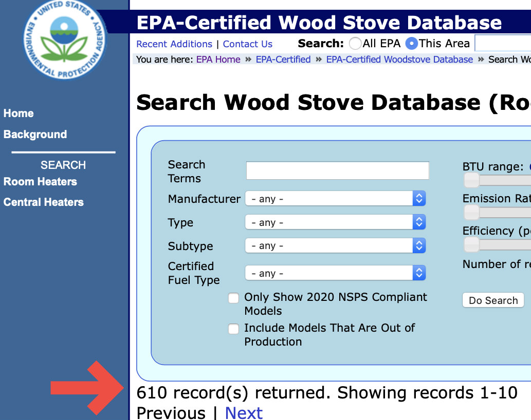The width and height of the screenshot is (531, 420).
Task: Click the BTU range slider handle
Action: click(471, 180)
